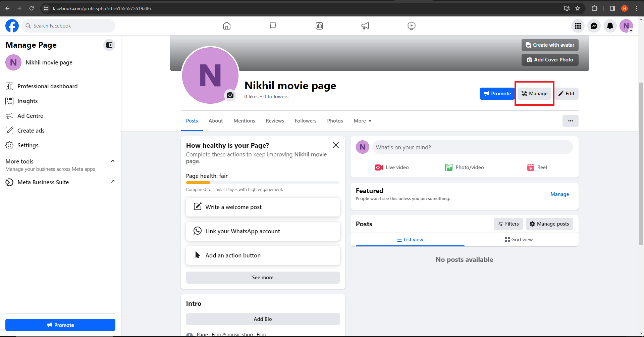Switch to the Photos tab
Viewport: 644px width, 337px height.
point(335,121)
